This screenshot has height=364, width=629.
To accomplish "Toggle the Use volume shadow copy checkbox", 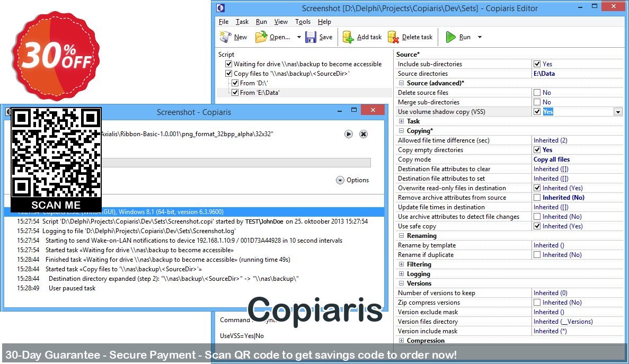I will click(x=537, y=112).
